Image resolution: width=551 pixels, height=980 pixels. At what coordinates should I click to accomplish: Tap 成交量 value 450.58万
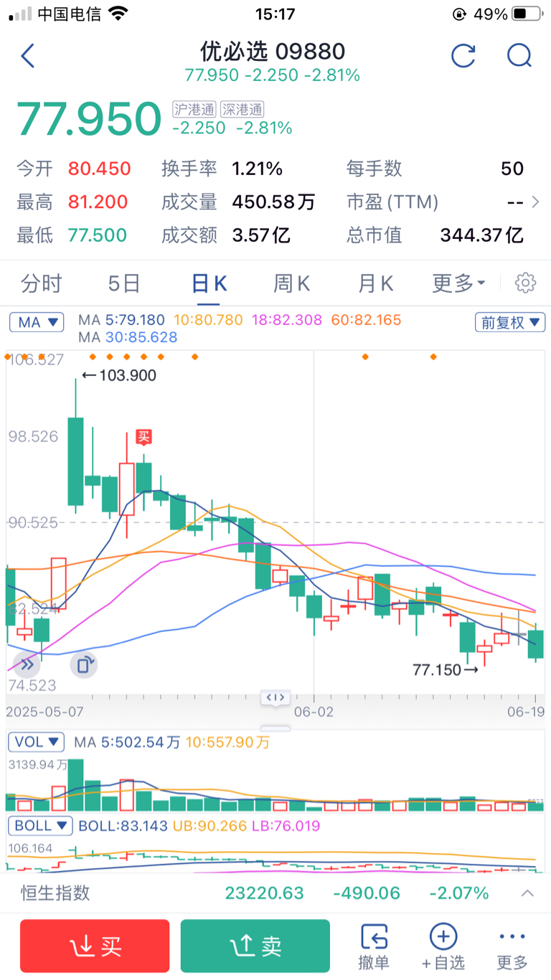pos(273,202)
